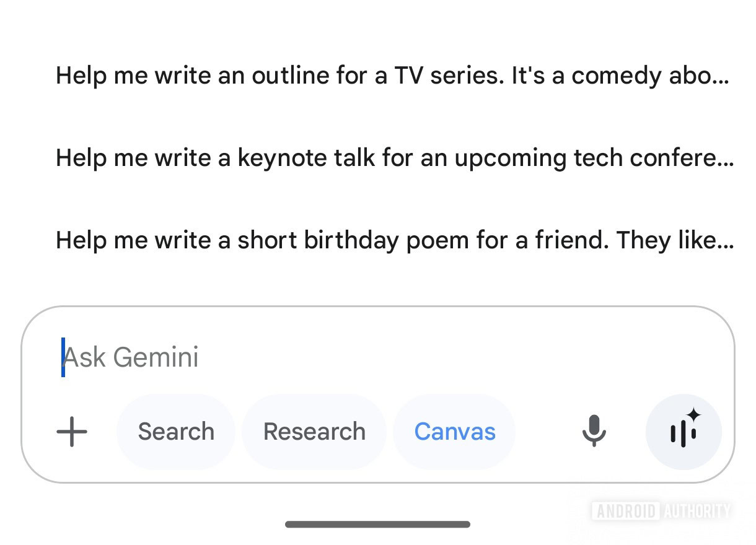The width and height of the screenshot is (756, 545).
Task: Select the TV series outline suggestion
Action: click(x=392, y=76)
